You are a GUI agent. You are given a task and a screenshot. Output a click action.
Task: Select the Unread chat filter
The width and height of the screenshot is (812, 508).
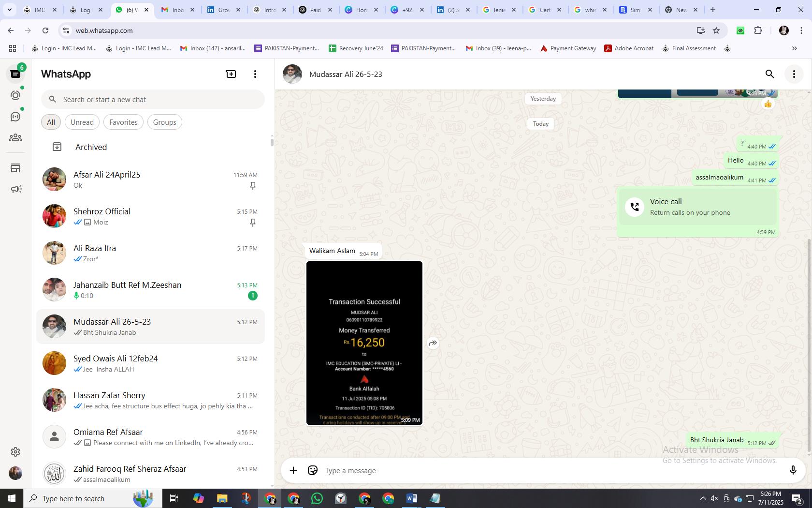(82, 122)
